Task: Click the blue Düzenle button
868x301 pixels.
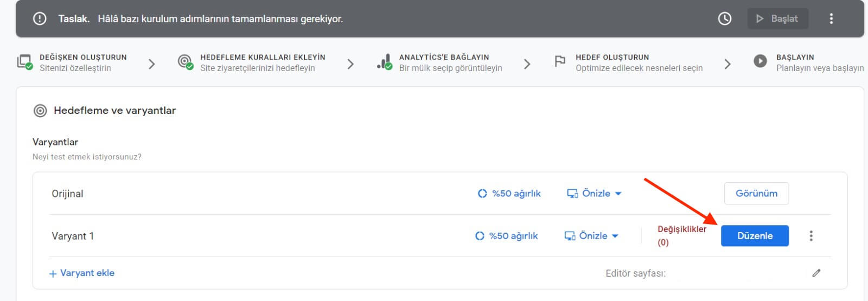Action: pos(755,236)
